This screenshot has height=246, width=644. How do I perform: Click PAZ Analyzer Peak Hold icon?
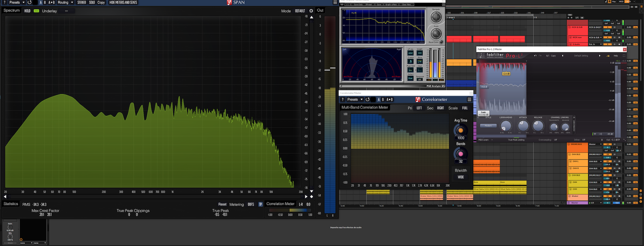point(410,70)
